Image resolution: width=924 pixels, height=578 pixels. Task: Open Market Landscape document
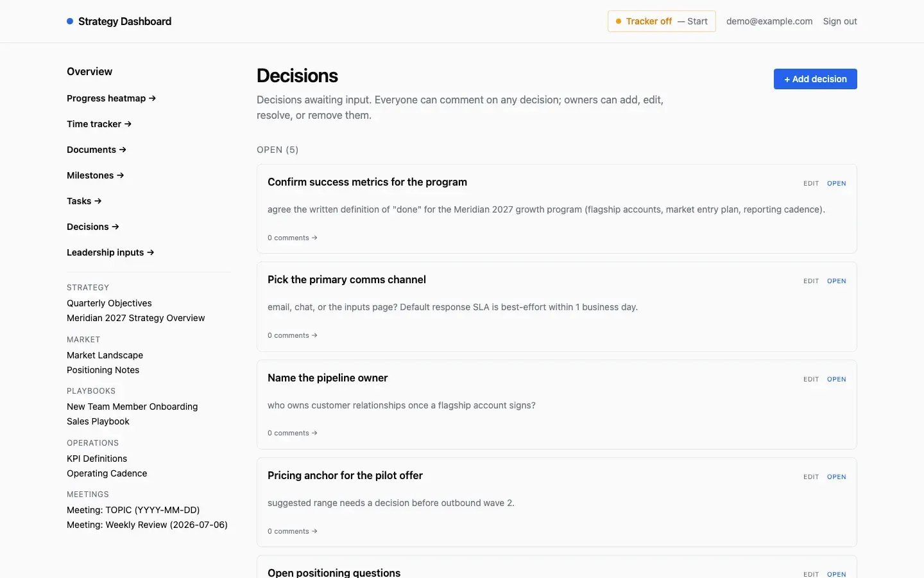click(105, 355)
